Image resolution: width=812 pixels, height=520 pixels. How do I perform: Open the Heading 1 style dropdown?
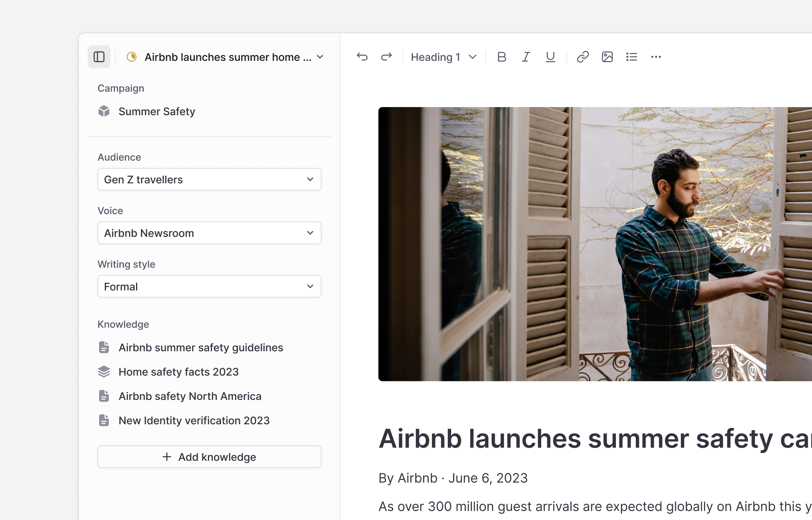tap(444, 57)
